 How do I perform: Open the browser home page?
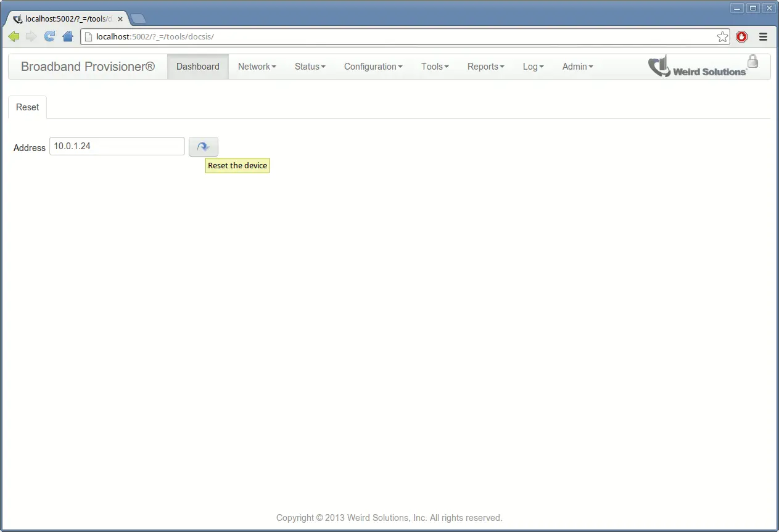[68, 36]
